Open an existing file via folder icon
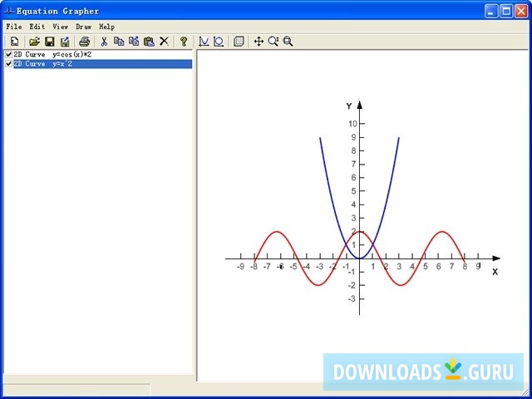This screenshot has width=532, height=399. coord(34,42)
